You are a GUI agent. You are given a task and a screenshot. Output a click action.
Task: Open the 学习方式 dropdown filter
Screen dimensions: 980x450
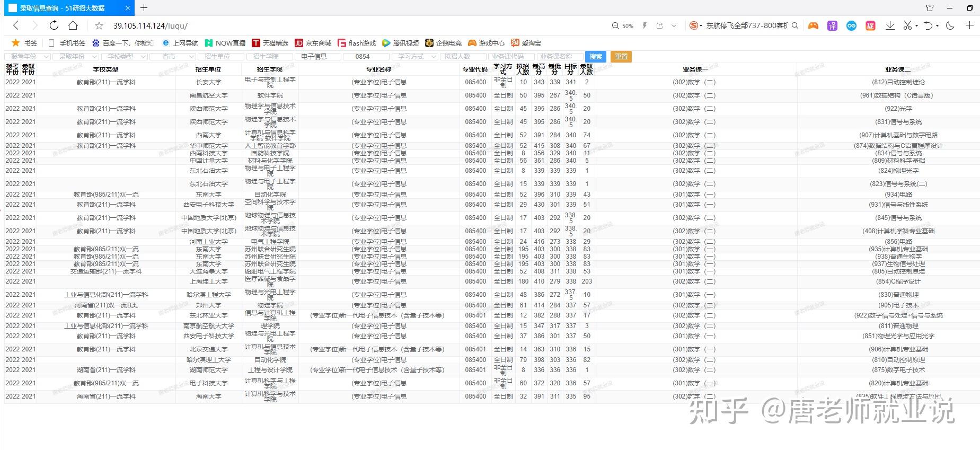click(415, 57)
